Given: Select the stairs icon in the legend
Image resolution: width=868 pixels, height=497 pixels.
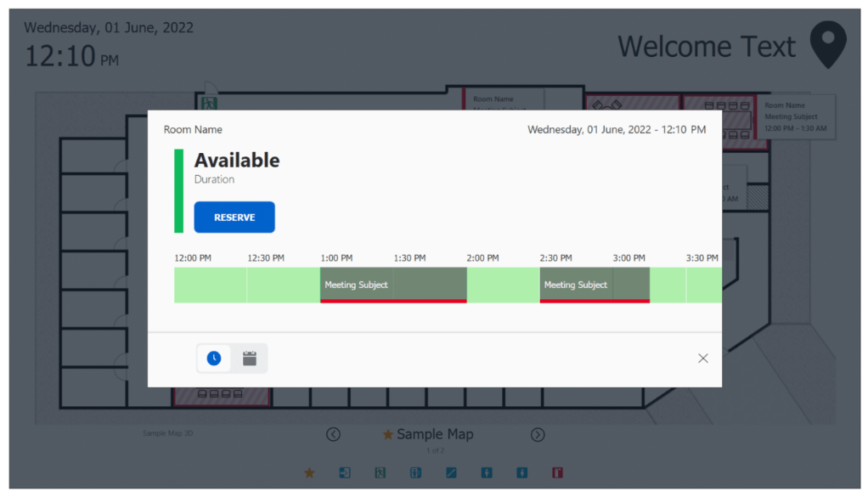Looking at the screenshot, I should [451, 472].
